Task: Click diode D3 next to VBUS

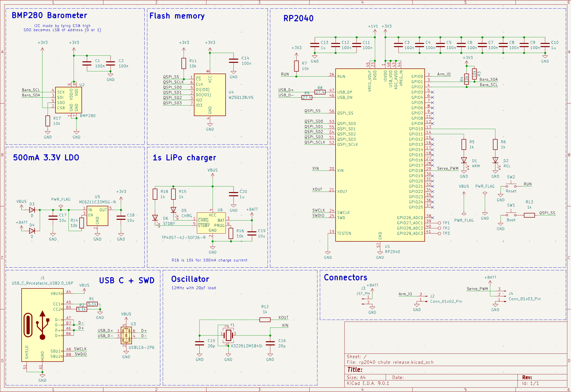Action: 32,210
